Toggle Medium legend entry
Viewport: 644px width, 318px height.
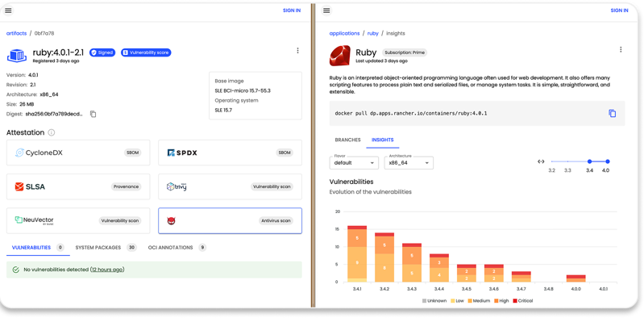pos(479,301)
